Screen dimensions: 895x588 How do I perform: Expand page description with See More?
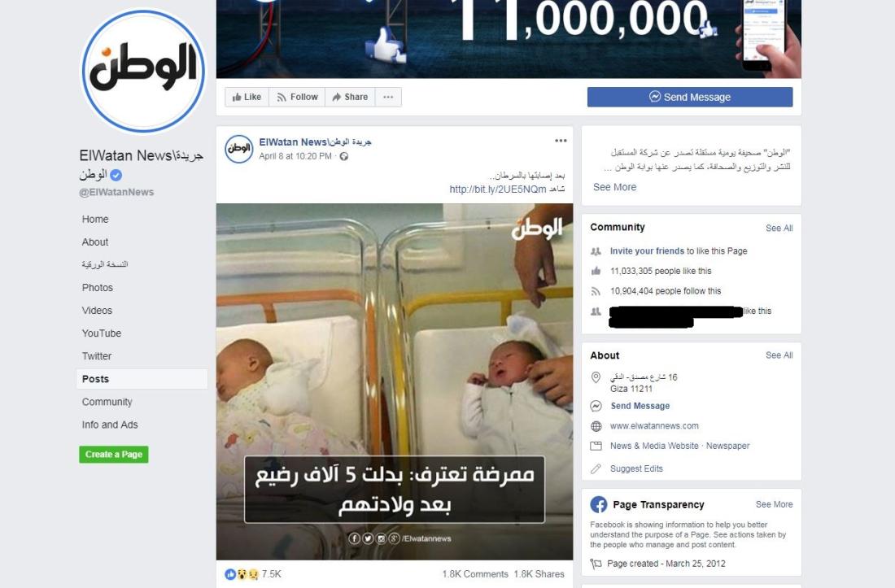pyautogui.click(x=614, y=187)
